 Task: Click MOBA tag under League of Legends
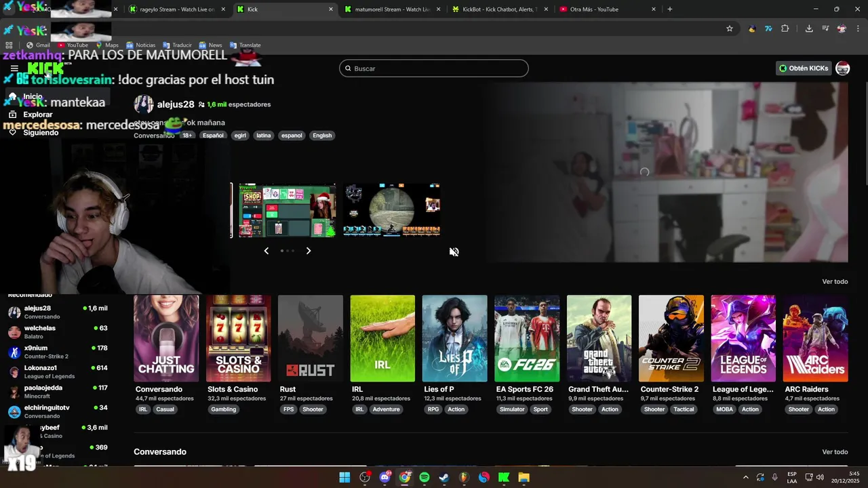tap(725, 409)
